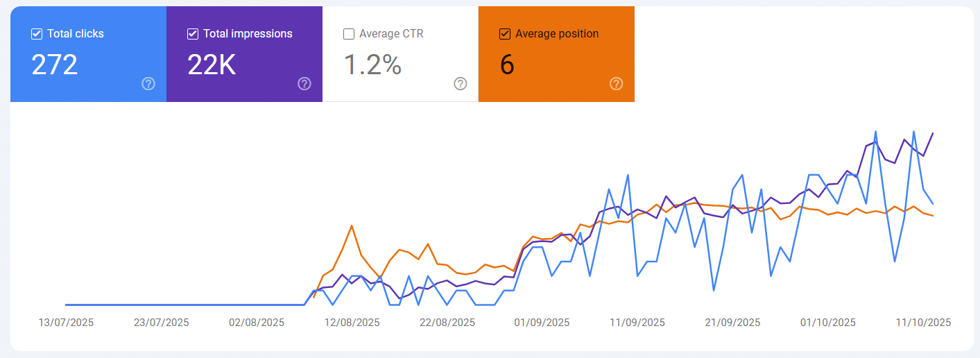Click the 01/09/2025 date label on the axis
Screen dimensions: 980x358
pyautogui.click(x=542, y=323)
